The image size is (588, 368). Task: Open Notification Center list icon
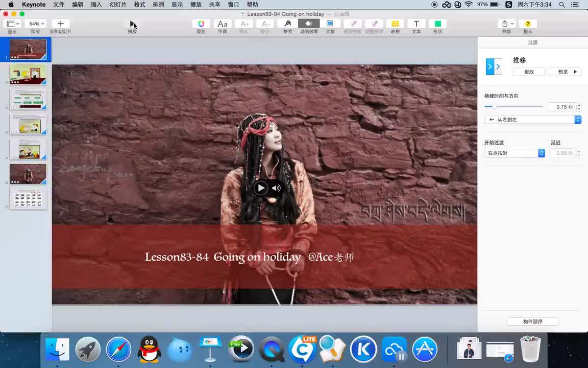pyautogui.click(x=575, y=5)
